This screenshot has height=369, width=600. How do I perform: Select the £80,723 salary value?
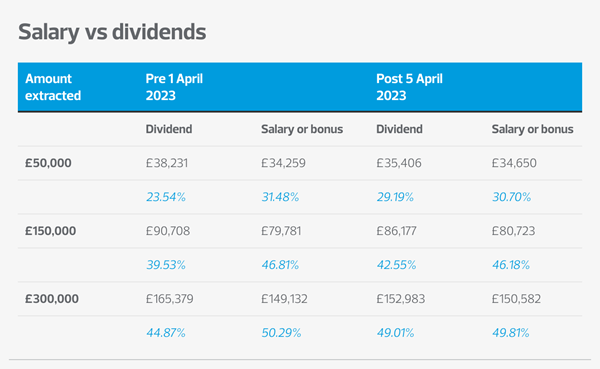click(513, 231)
